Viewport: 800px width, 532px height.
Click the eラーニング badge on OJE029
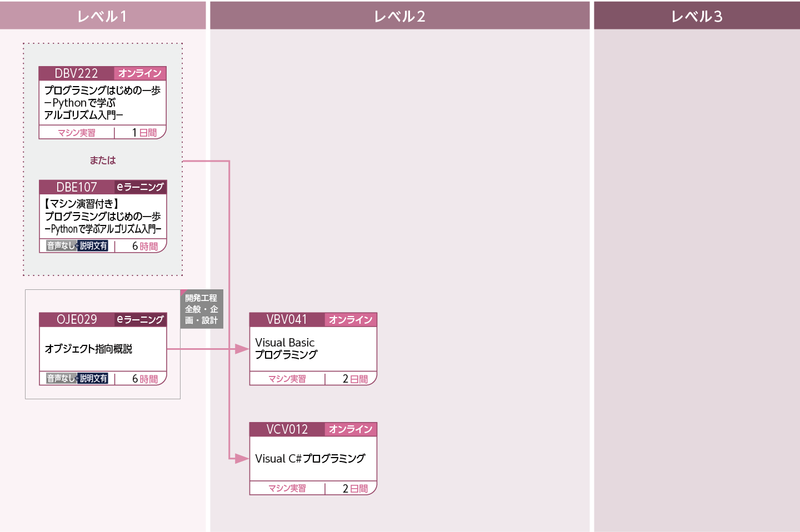(x=139, y=320)
